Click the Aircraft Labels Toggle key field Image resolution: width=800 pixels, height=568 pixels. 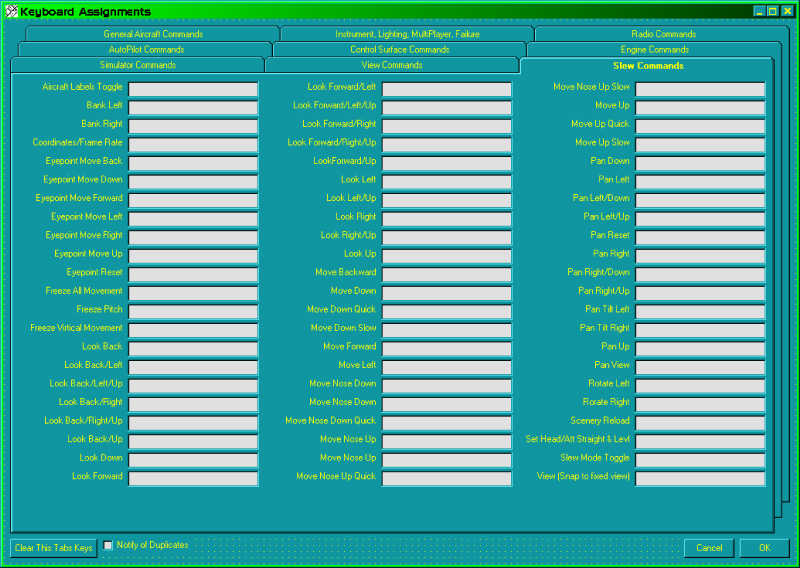point(193,89)
